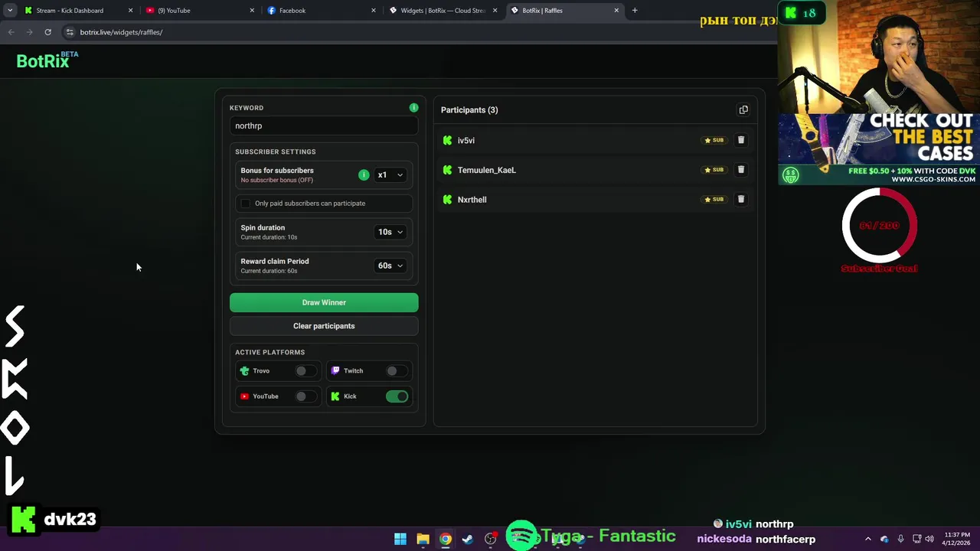980x551 pixels.
Task: Open the browser tab search dropdown
Action: tap(9, 10)
